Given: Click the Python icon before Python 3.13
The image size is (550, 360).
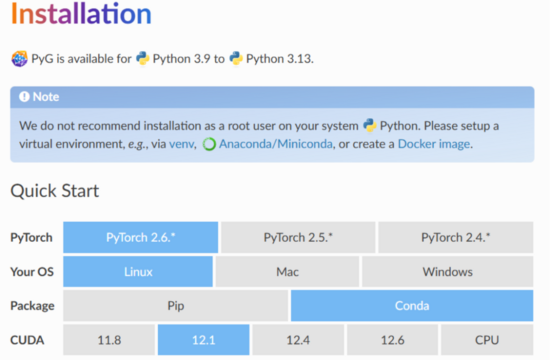Looking at the screenshot, I should (x=236, y=58).
